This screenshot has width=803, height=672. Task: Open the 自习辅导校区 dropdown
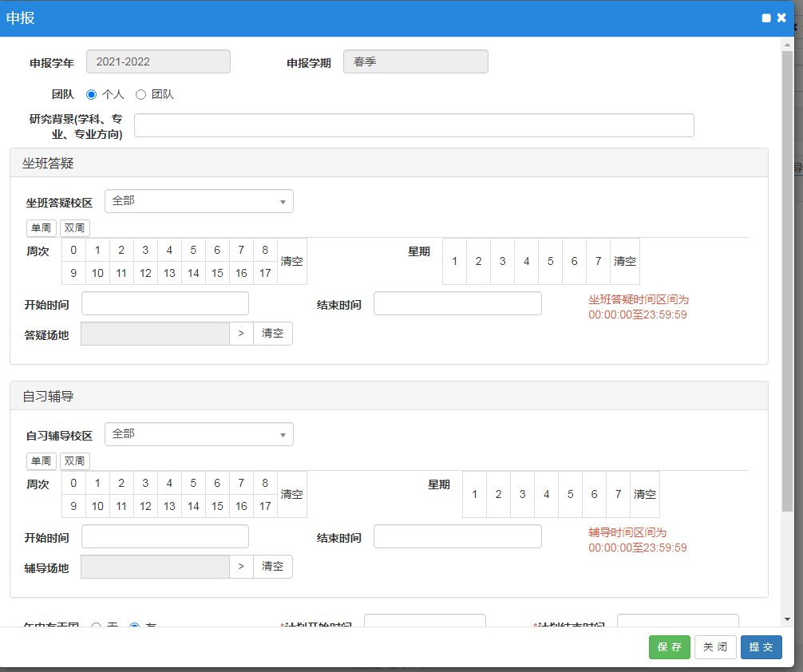(x=199, y=434)
